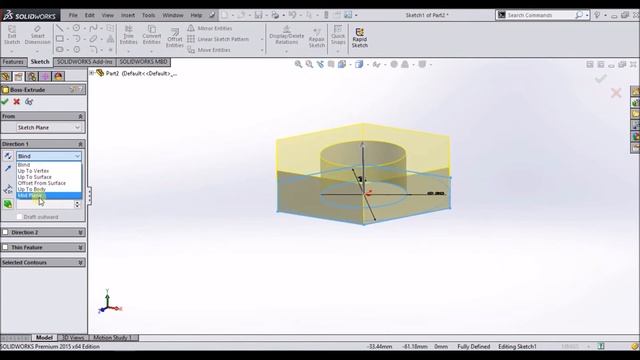The image size is (640, 360).
Task: Open the File menu
Action: [73, 15]
